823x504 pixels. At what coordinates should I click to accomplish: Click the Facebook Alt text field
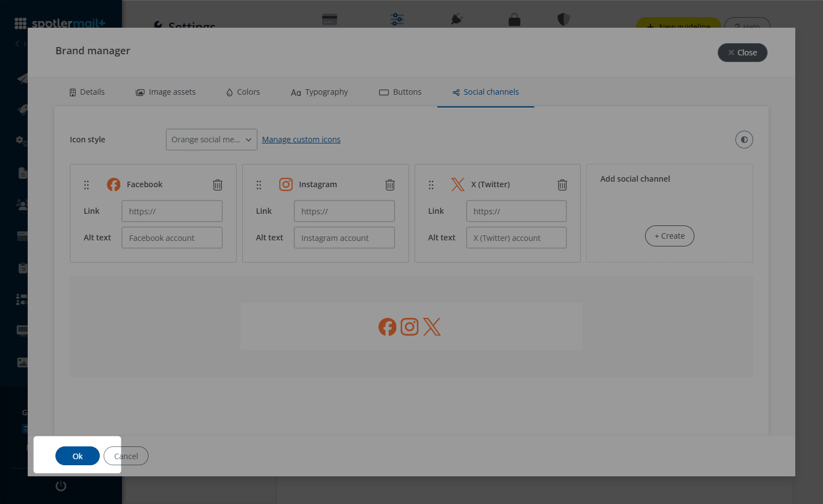pos(172,238)
